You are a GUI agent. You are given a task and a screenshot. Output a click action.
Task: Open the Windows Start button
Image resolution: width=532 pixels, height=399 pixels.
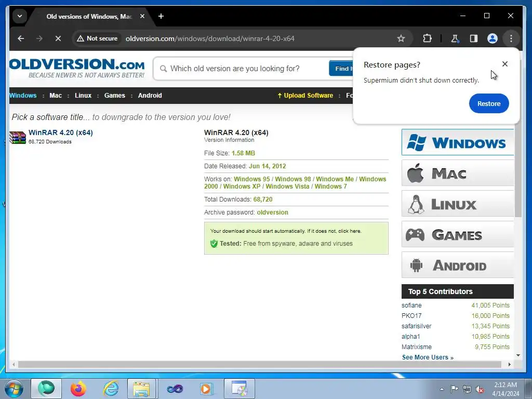[x=14, y=389]
